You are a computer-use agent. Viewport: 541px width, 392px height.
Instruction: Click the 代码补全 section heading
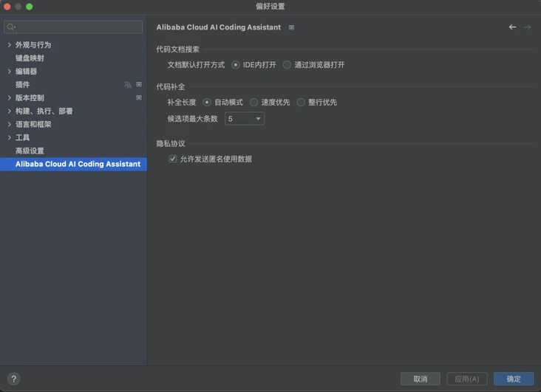pos(171,87)
